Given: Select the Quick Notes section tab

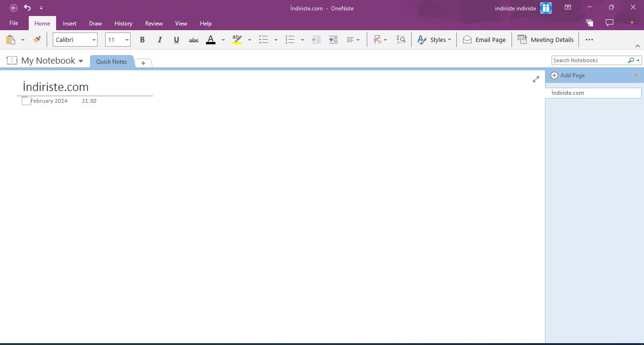Looking at the screenshot, I should point(112,62).
